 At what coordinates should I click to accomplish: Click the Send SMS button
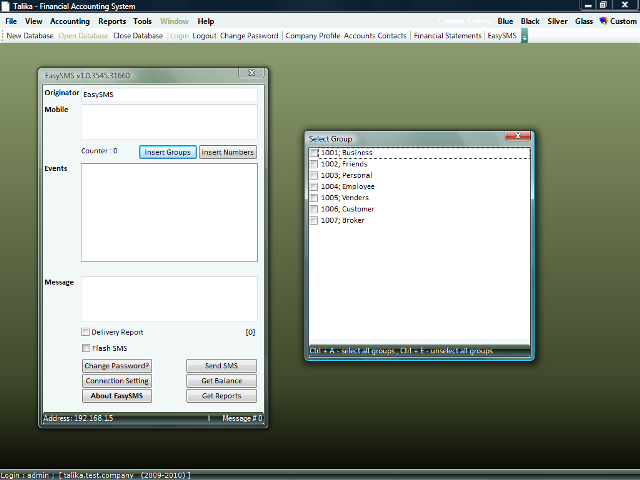click(221, 366)
